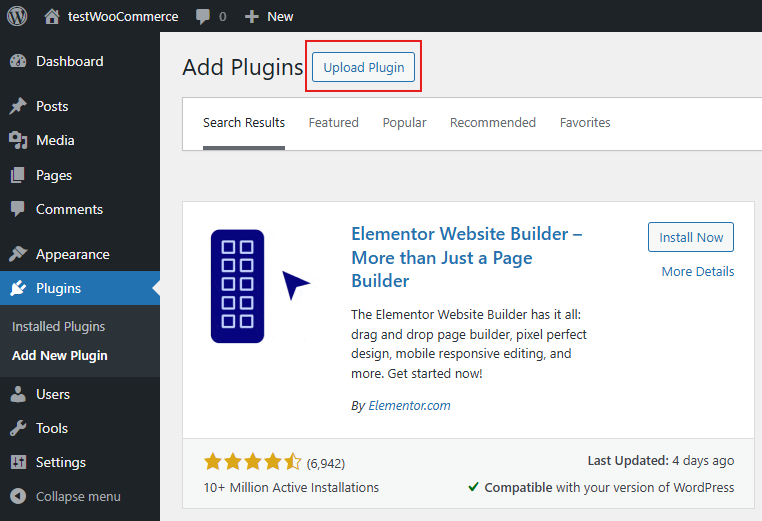Click the Users person icon
Image resolution: width=762 pixels, height=521 pixels.
[18, 394]
